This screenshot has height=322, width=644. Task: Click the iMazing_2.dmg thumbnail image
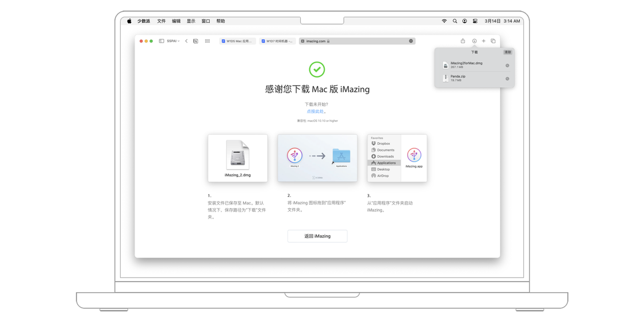click(238, 158)
